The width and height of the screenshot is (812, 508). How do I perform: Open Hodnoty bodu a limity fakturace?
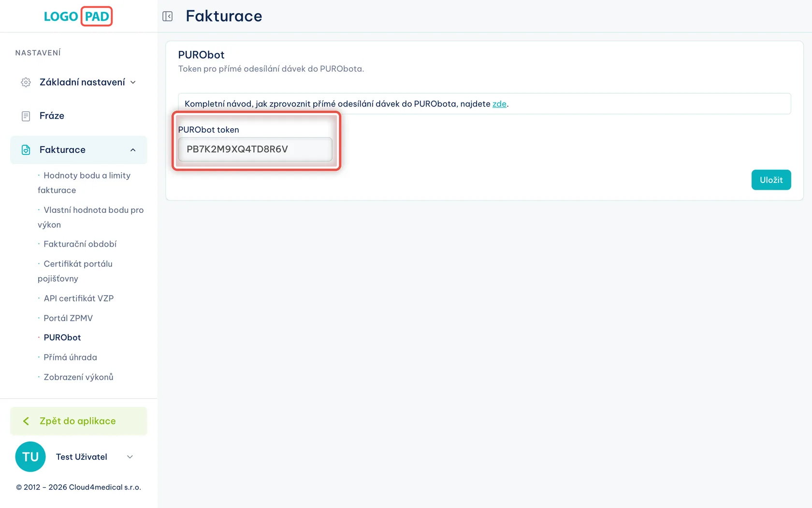coord(84,183)
